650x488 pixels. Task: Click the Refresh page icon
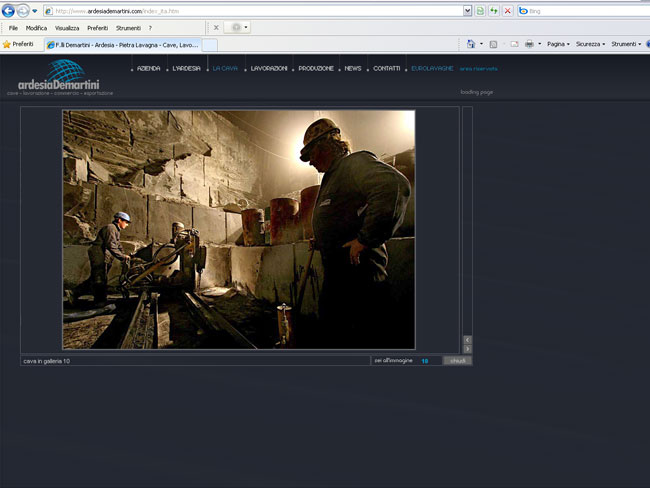[494, 11]
